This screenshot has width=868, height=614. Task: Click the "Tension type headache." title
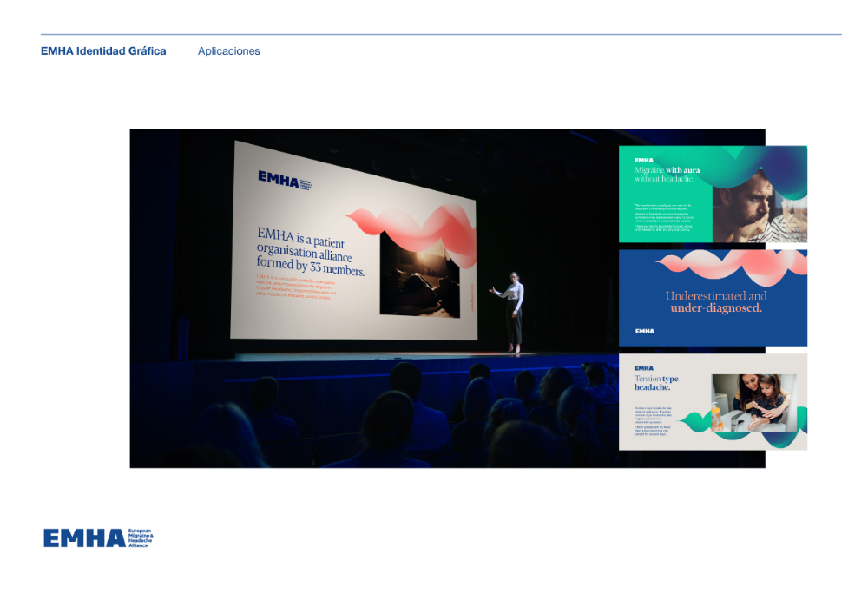point(656,383)
